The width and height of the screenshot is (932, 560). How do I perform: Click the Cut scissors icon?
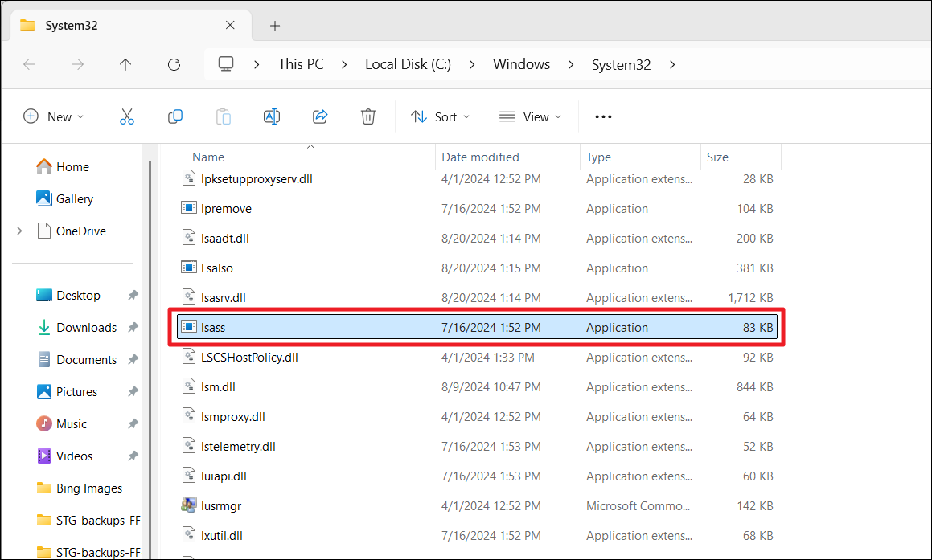click(x=126, y=116)
